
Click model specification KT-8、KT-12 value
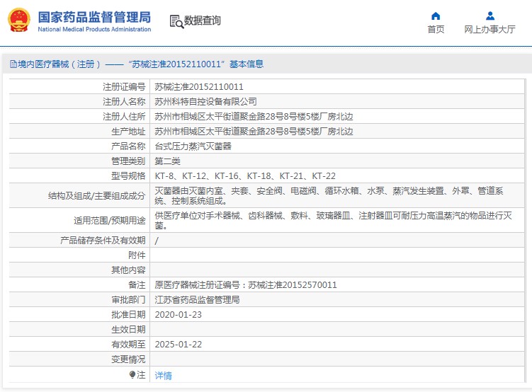(245, 176)
